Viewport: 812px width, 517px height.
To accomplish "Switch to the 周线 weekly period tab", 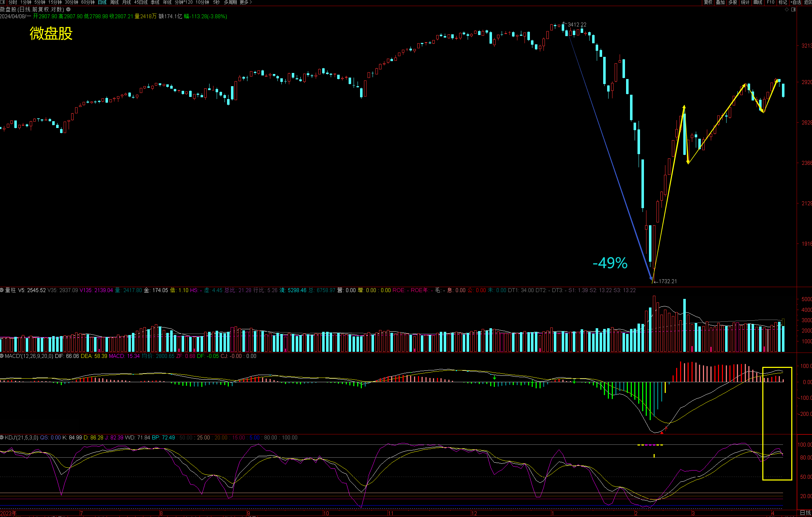I will tap(114, 2).
